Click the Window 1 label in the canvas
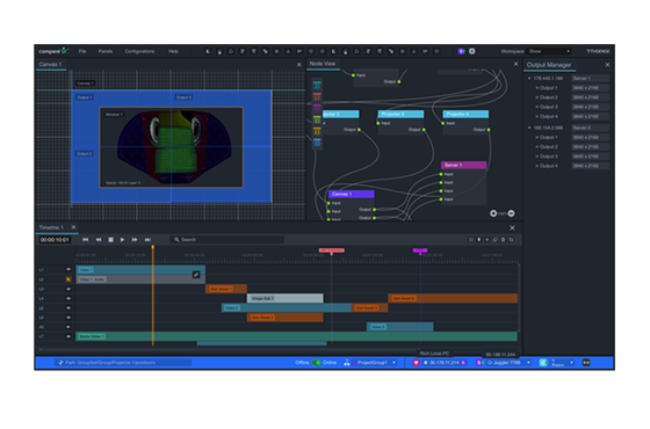Image resolution: width=650 pixels, height=429 pixels. [114, 114]
